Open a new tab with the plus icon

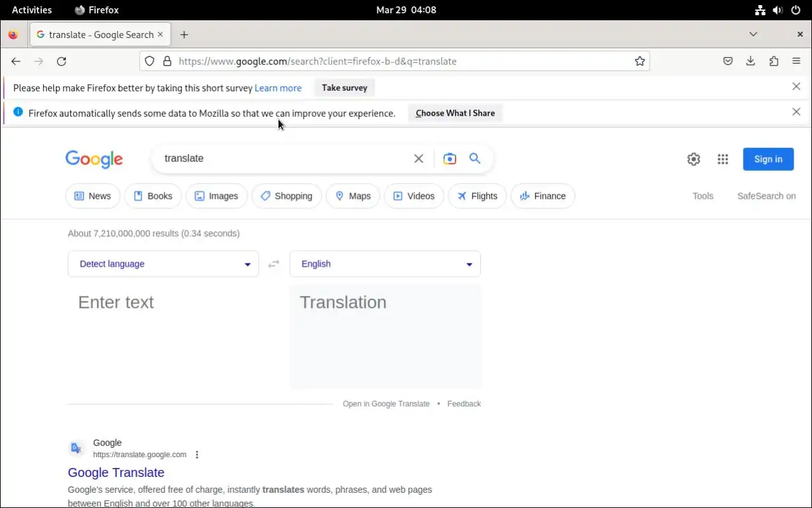click(x=184, y=34)
